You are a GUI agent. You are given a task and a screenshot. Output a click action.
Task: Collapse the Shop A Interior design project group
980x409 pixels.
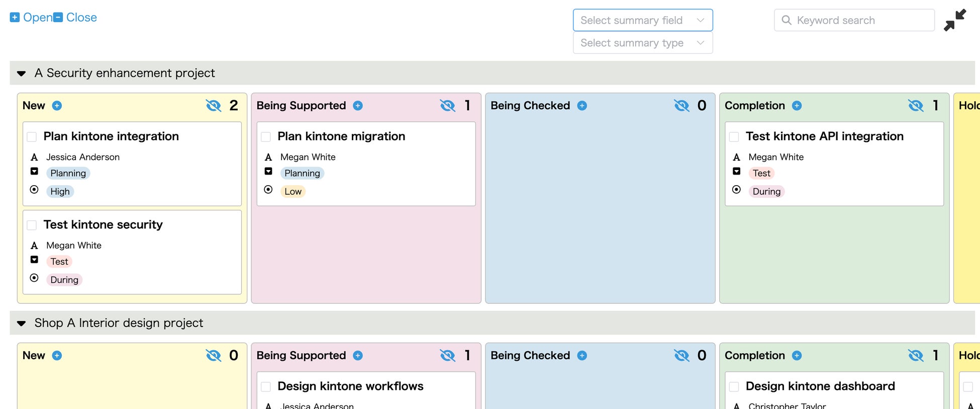[22, 323]
